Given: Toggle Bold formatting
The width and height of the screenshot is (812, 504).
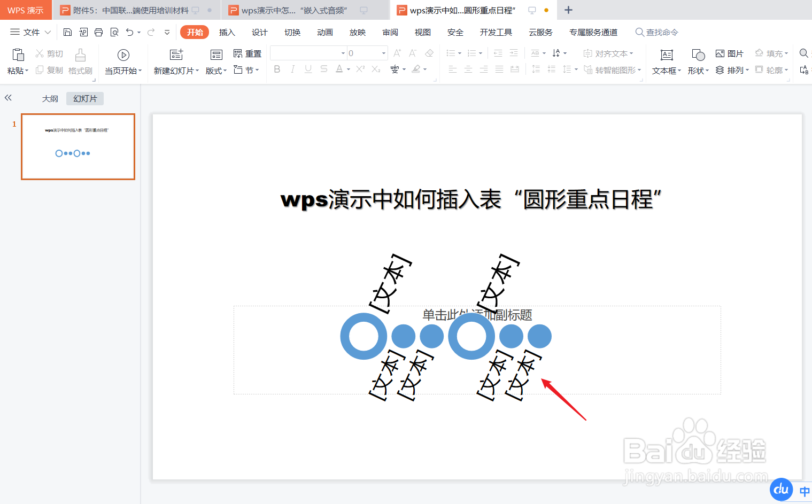Looking at the screenshot, I should point(277,69).
